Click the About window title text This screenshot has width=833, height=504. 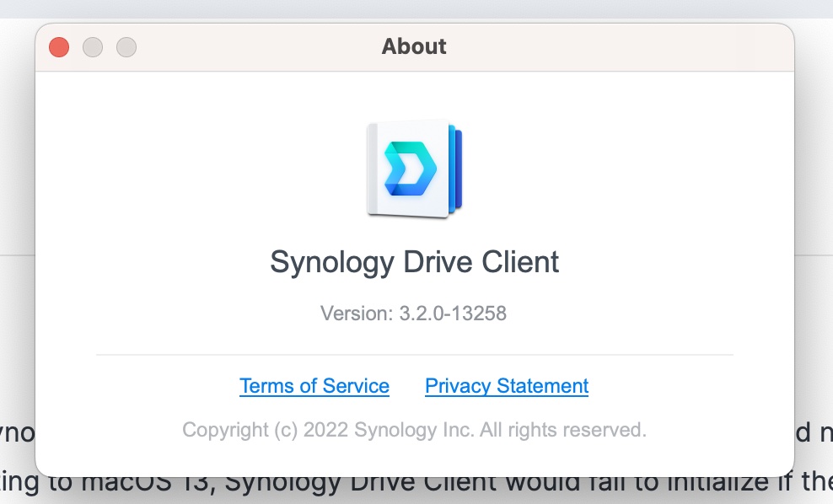click(414, 46)
